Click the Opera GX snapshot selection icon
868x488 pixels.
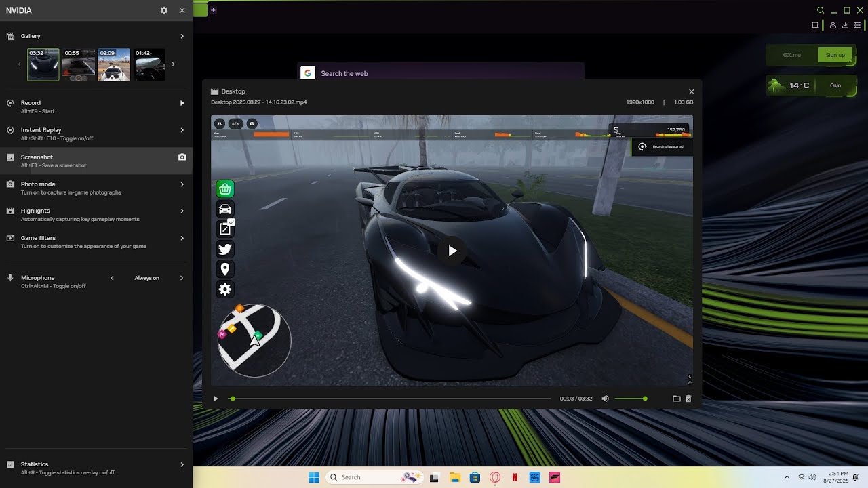pos(815,25)
